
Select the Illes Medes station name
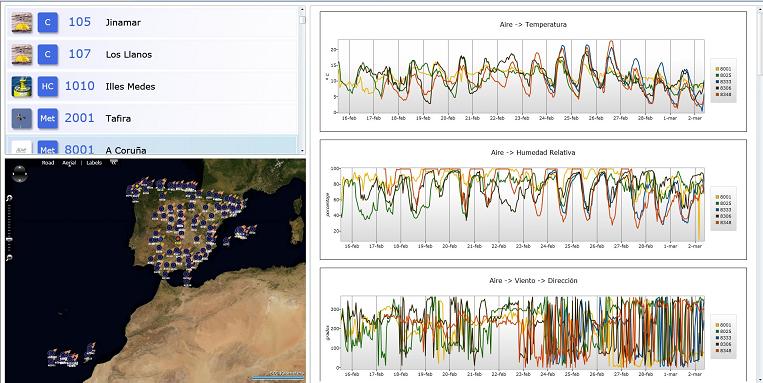click(x=130, y=87)
